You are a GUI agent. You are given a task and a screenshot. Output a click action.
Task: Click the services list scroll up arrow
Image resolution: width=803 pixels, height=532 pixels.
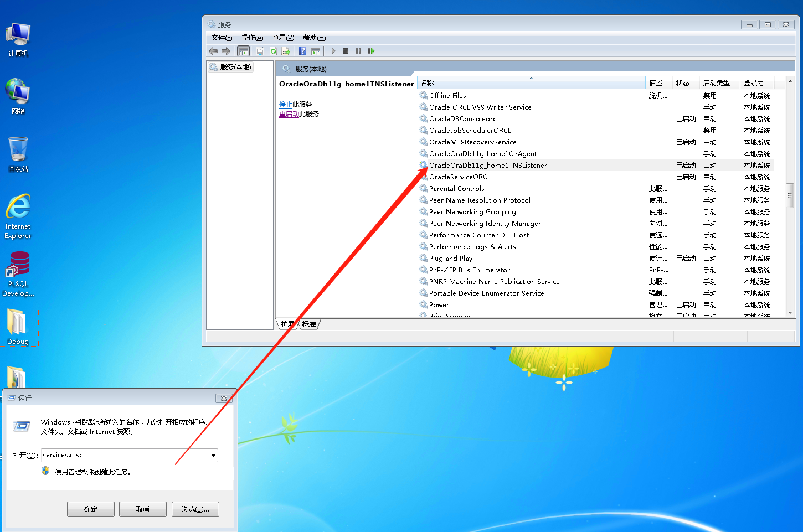(790, 82)
